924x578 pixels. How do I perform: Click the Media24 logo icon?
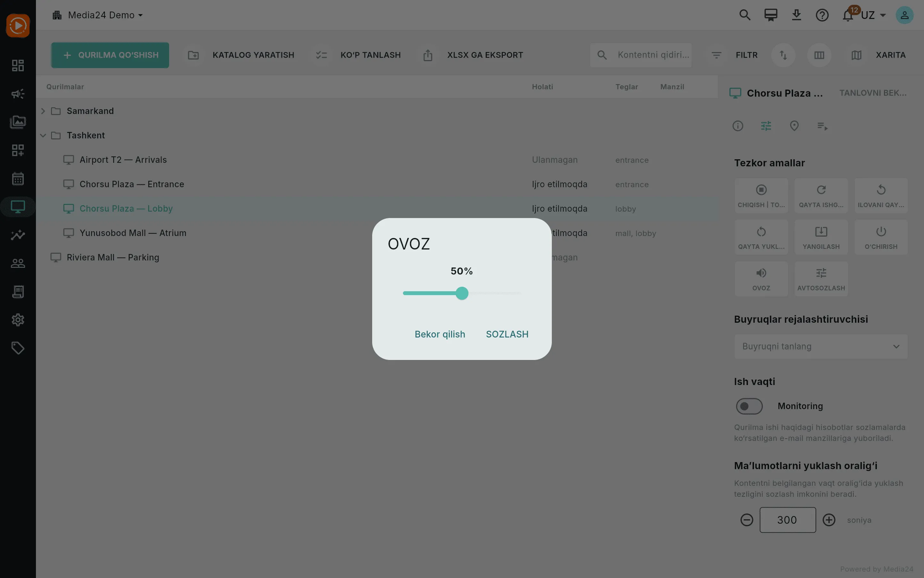[x=18, y=26]
